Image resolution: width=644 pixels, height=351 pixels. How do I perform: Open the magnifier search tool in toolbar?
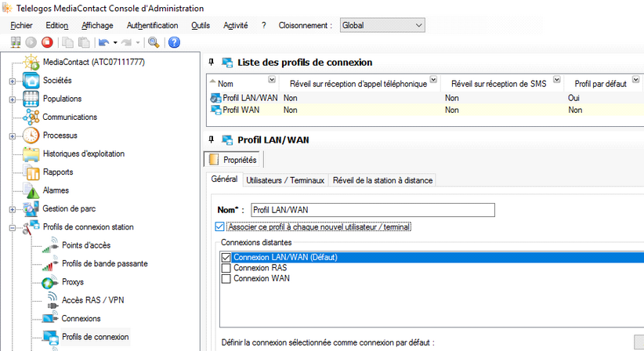point(154,42)
